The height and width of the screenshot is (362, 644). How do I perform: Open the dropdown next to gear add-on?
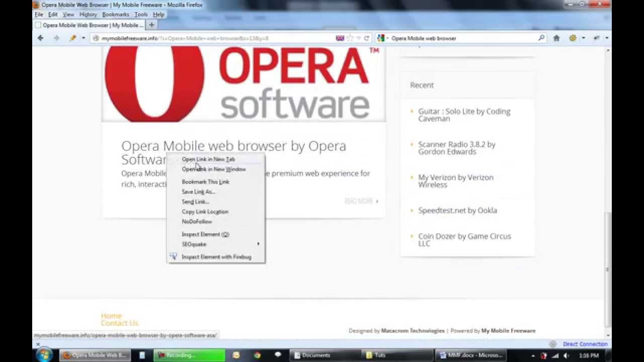(x=583, y=38)
